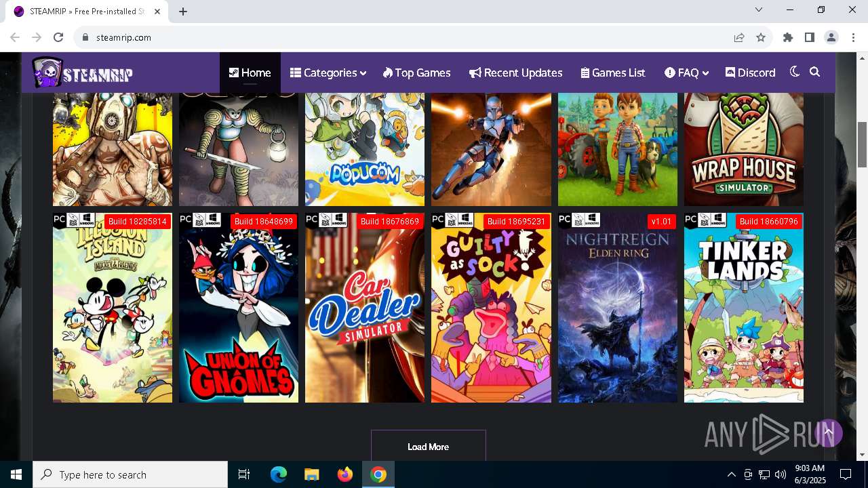
Task: Click the Build 18648699 badge
Action: pyautogui.click(x=264, y=222)
